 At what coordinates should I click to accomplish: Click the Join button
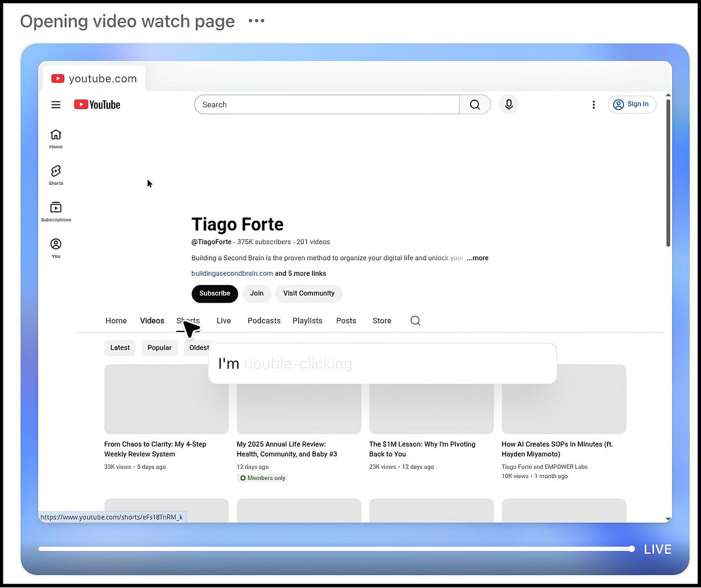pos(257,294)
